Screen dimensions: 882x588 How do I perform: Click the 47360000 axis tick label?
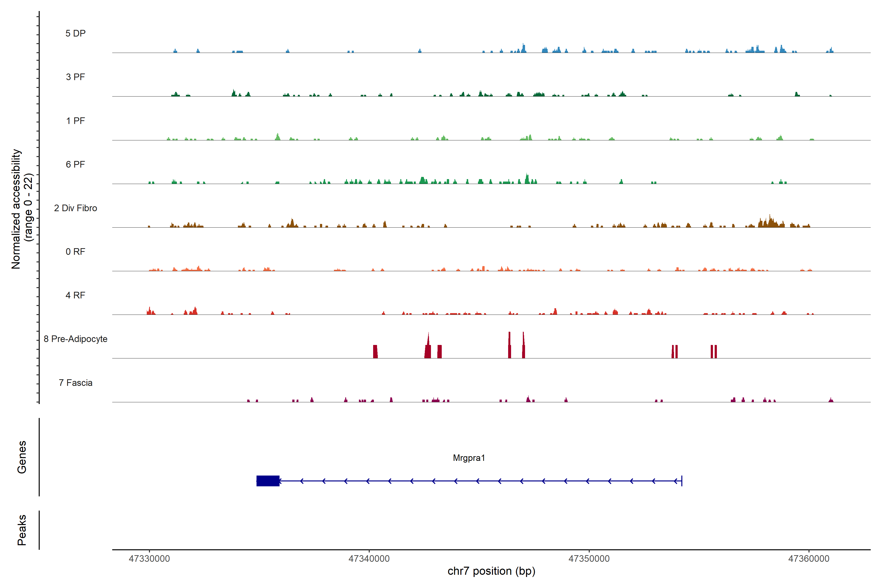click(809, 559)
